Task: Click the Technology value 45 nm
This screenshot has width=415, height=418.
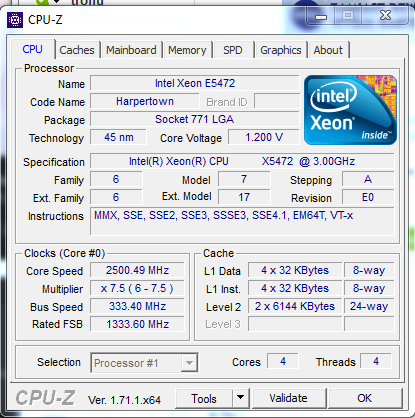Action: click(x=119, y=137)
